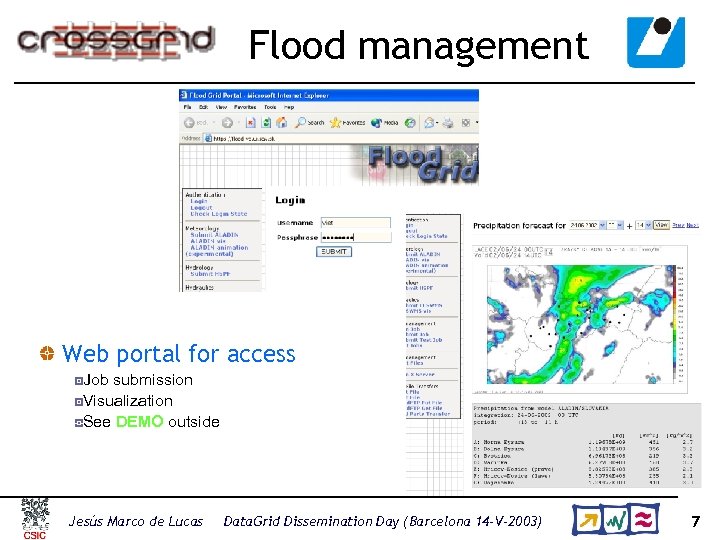Expand the Mail button dropdown arrow
Viewport: 720px width, 540px height.
coord(437,123)
